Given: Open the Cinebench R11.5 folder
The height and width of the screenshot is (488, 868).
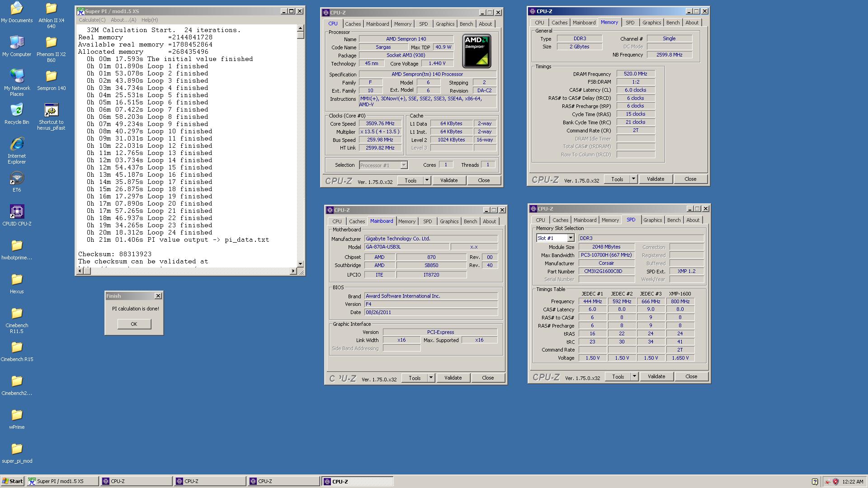Looking at the screenshot, I should (x=17, y=320).
